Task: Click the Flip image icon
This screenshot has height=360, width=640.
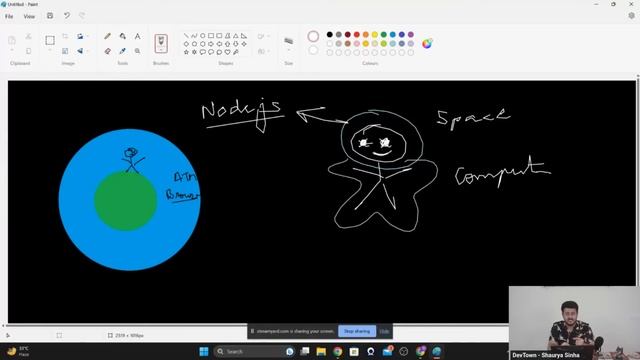Action: click(80, 51)
